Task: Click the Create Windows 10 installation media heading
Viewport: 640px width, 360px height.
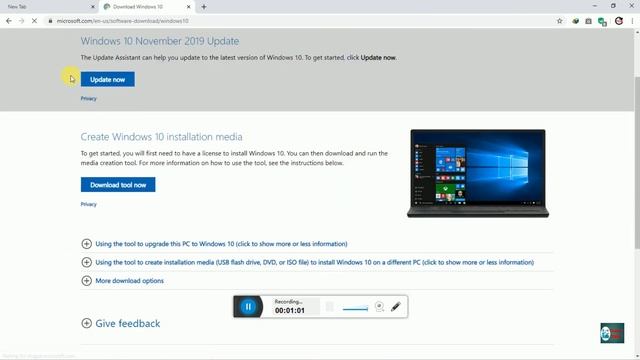Action: point(161,137)
